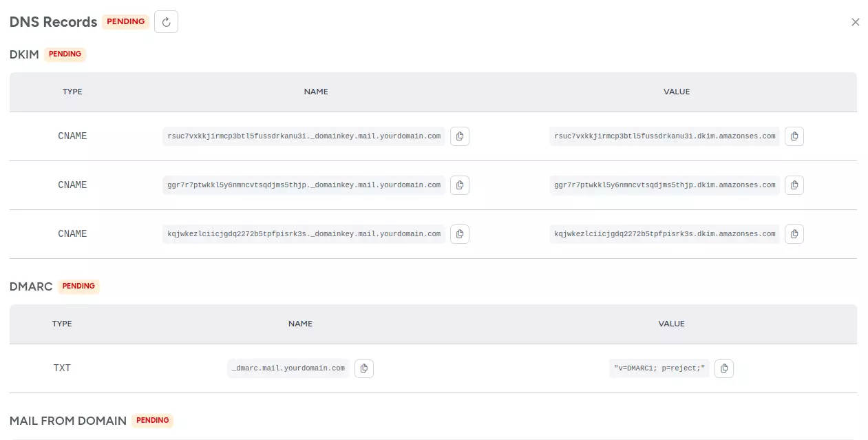Click the TXT type cell
The image size is (868, 440).
pyautogui.click(x=62, y=368)
